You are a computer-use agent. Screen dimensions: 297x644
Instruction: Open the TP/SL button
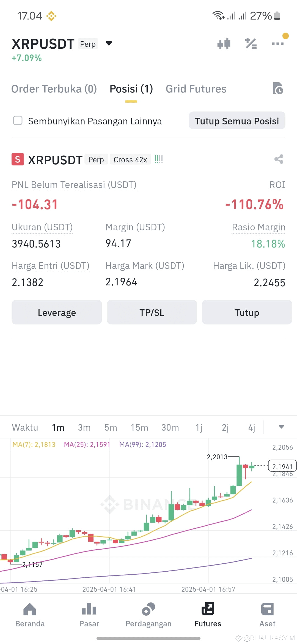(152, 312)
